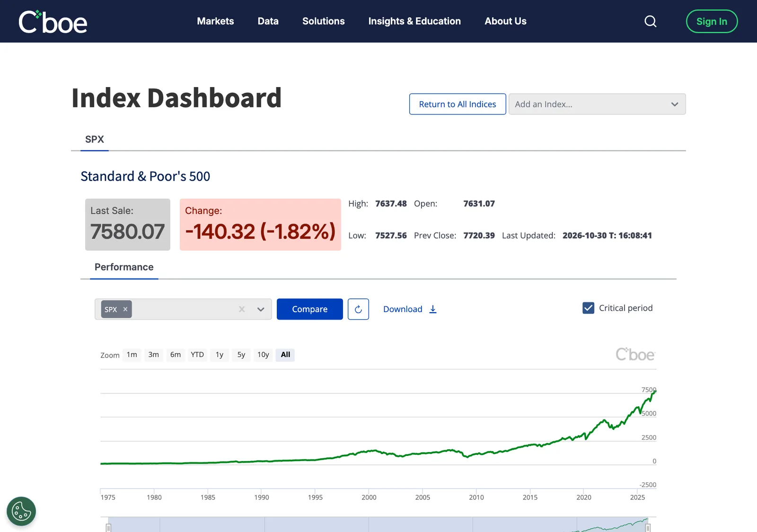Click the Prev Close value 7720.39

click(479, 235)
